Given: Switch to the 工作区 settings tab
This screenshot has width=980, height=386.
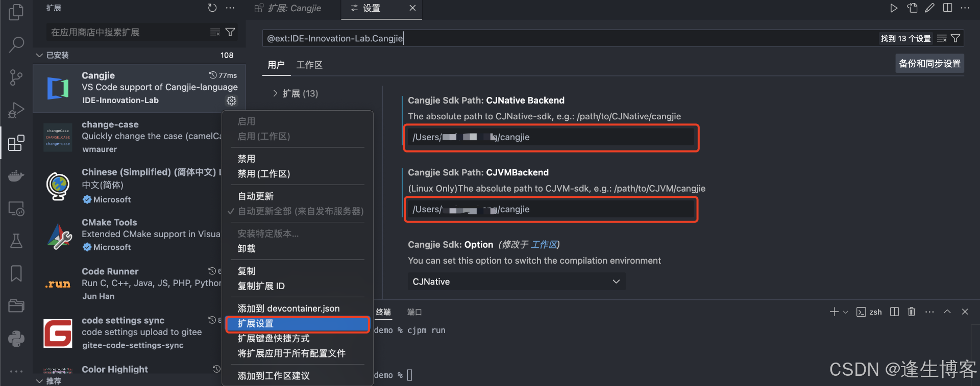Looking at the screenshot, I should click(x=309, y=65).
